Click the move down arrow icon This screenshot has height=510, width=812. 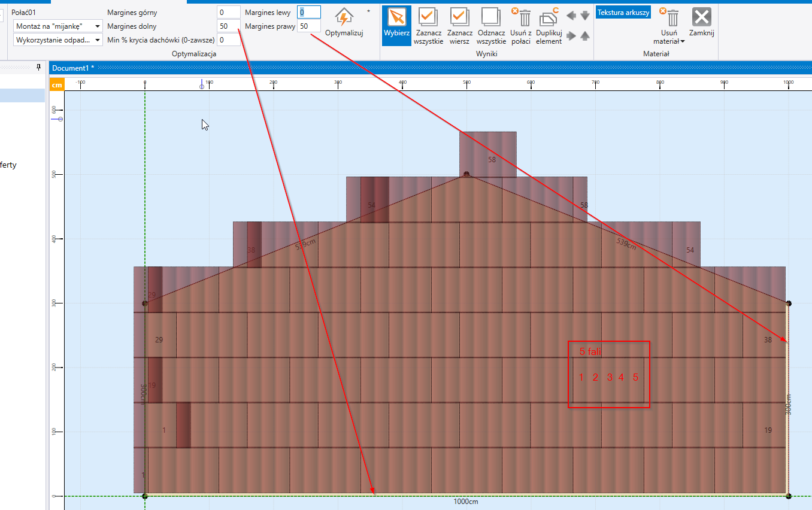coord(585,16)
